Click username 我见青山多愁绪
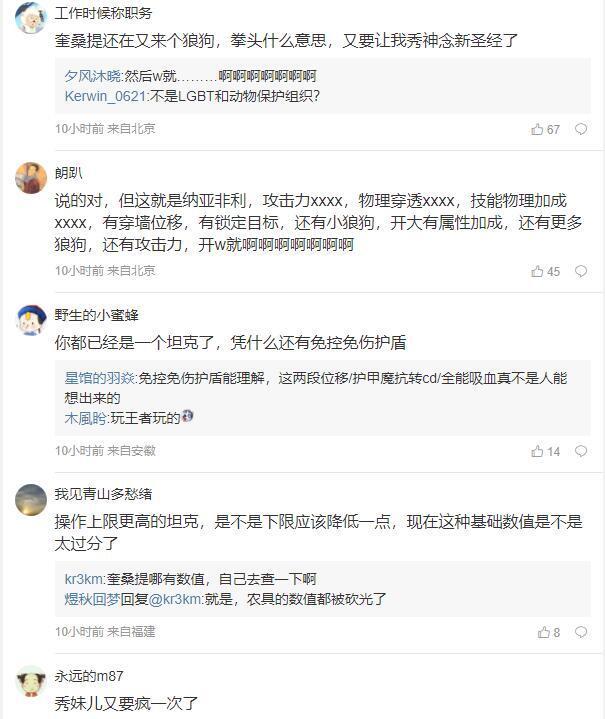The image size is (605, 719). (x=104, y=494)
